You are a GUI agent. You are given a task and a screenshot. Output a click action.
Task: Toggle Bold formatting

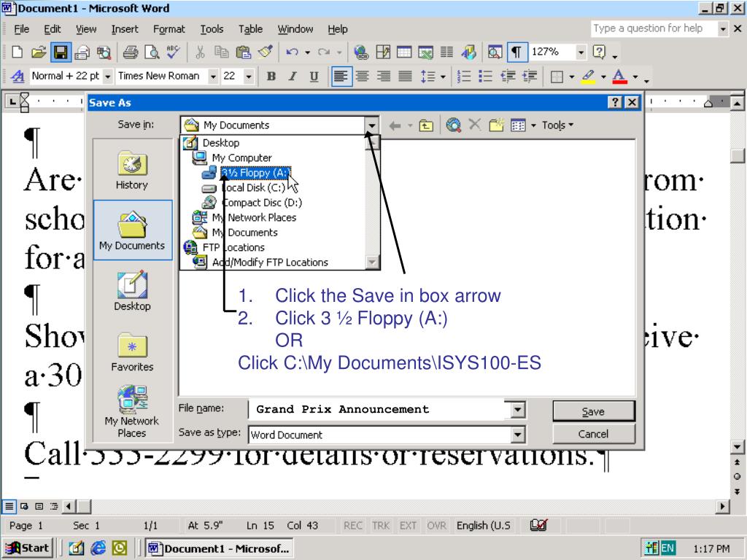[x=271, y=76]
